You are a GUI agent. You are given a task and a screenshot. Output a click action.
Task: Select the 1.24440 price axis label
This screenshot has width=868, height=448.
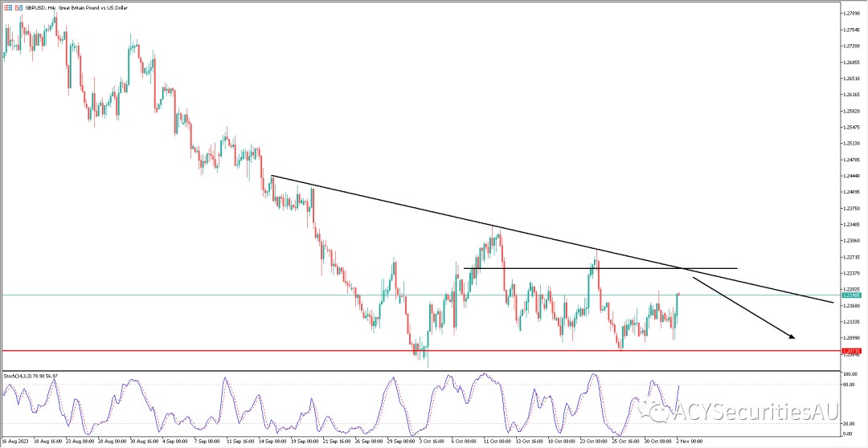pos(851,176)
